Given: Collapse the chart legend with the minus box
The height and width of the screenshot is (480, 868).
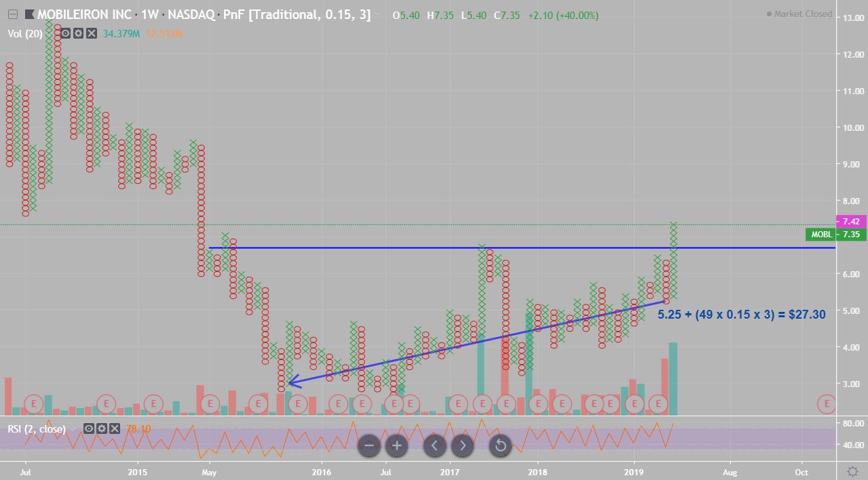Looking at the screenshot, I should 13,14.
